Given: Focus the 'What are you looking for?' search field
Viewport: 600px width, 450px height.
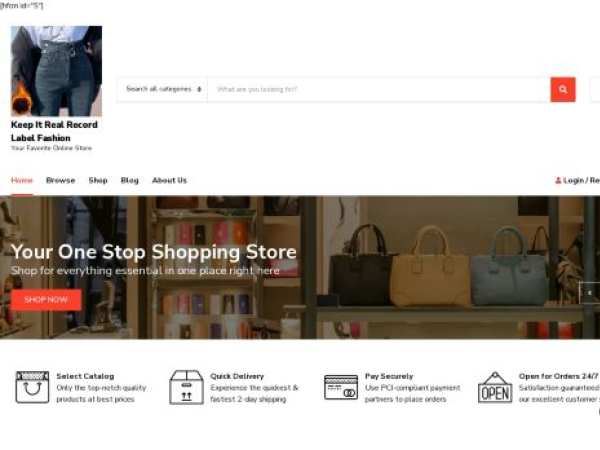Looking at the screenshot, I should (379, 90).
